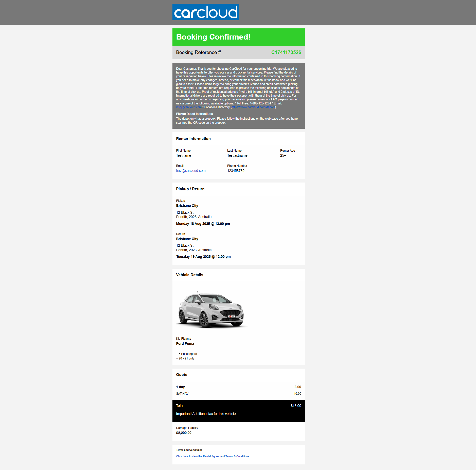This screenshot has width=476, height=470.
Task: Click the Kia Picanto label
Action: [183, 339]
